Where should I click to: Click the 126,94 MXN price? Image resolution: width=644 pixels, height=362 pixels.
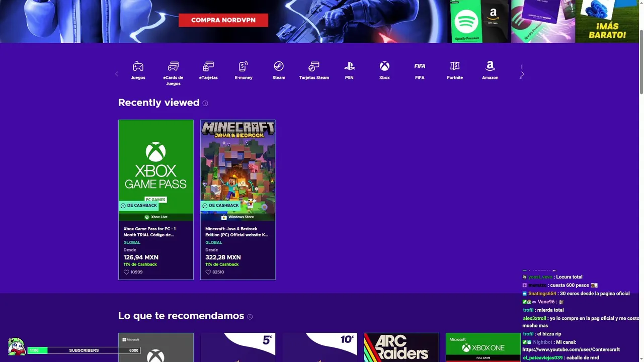coord(141,257)
